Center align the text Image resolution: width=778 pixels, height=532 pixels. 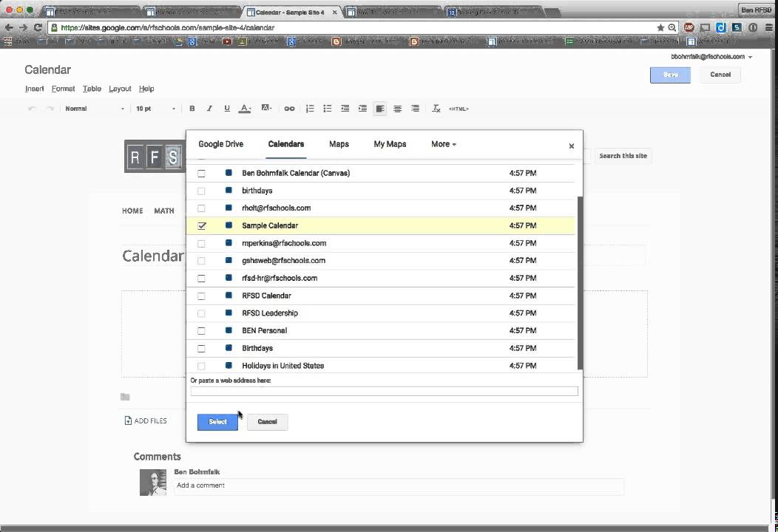click(397, 109)
